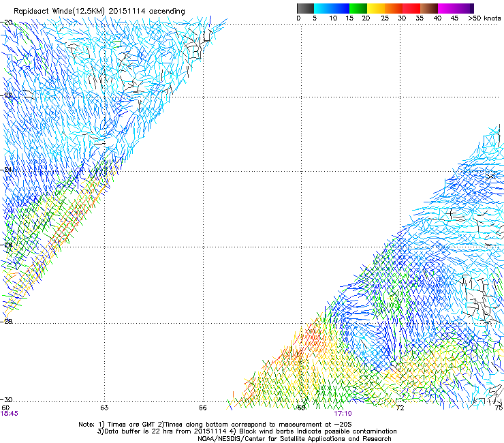Click the note about data buffer 22 hrs
Screen dimensions: 504x443
(x=163, y=431)
